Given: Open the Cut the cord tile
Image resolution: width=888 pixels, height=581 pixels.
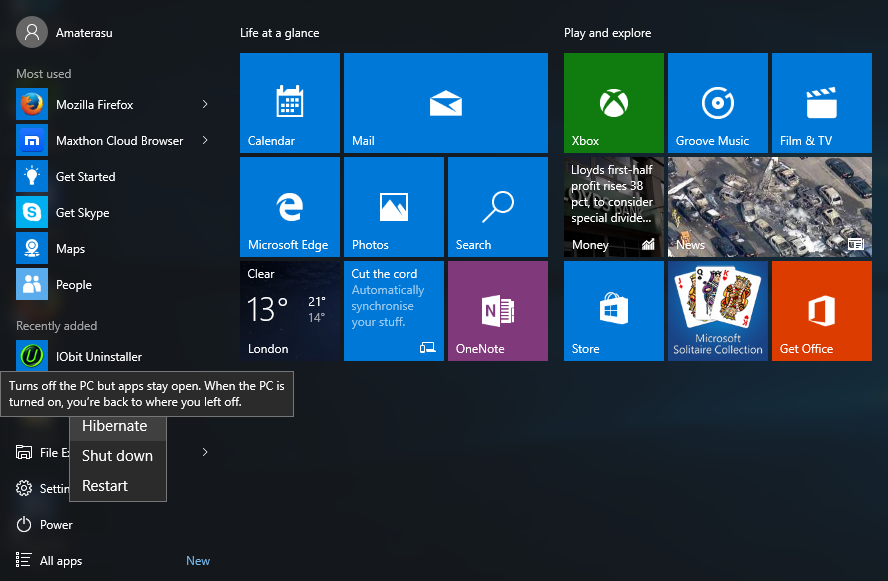Looking at the screenshot, I should pos(394,311).
